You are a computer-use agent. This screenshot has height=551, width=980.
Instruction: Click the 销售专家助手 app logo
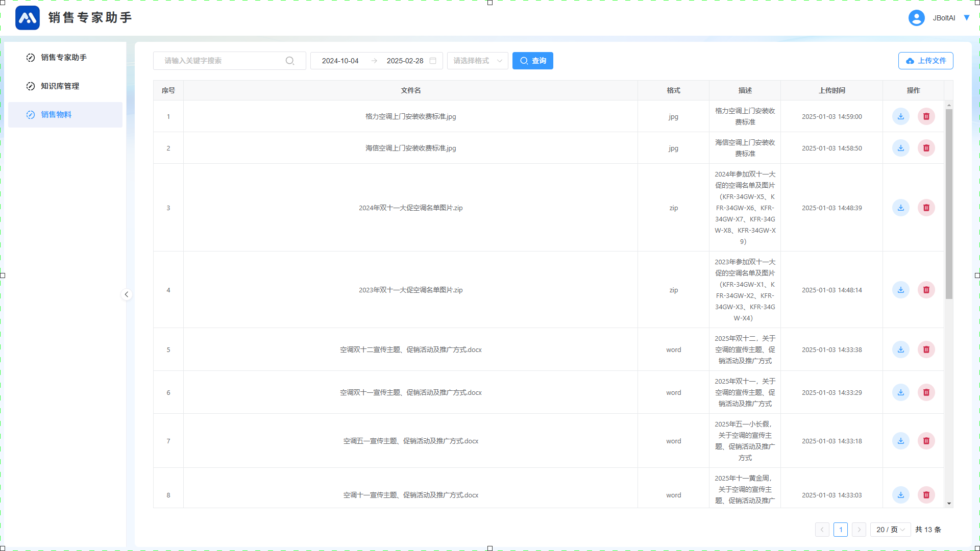click(28, 18)
